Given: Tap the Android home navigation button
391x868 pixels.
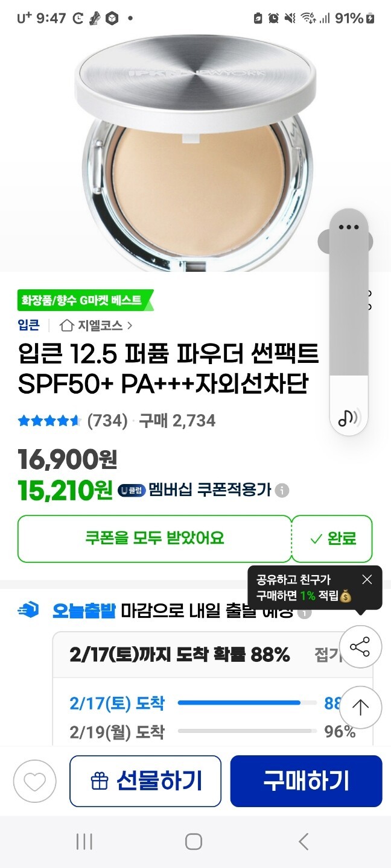Looking at the screenshot, I should (194, 841).
